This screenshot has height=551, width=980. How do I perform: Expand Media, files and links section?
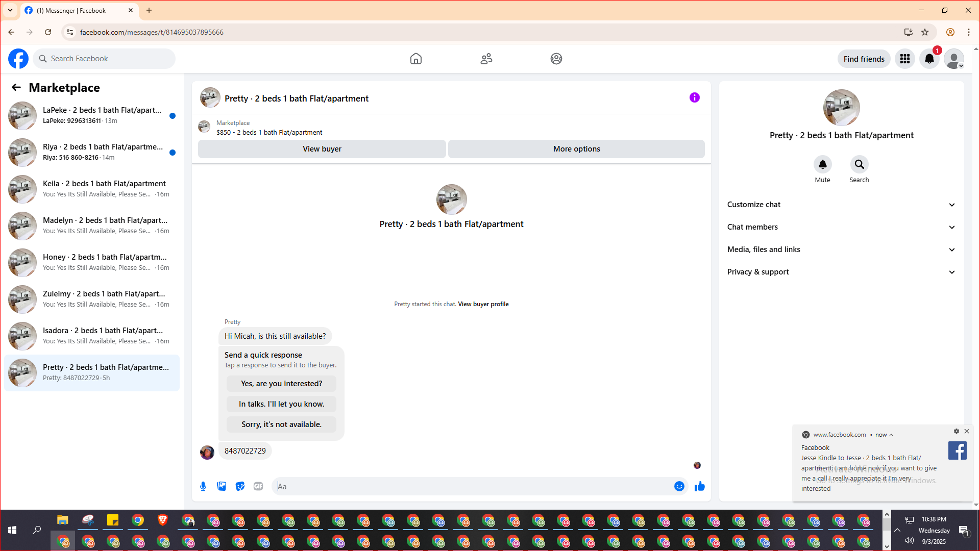click(x=842, y=249)
